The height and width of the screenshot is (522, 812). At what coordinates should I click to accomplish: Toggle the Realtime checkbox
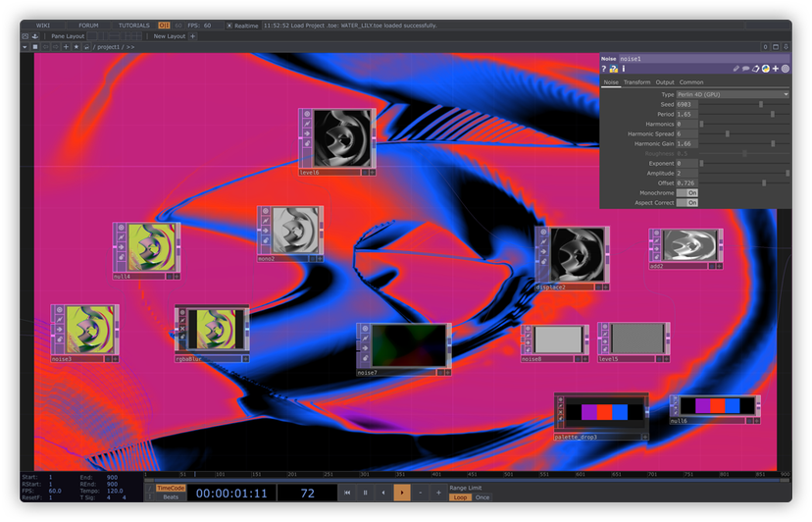(x=229, y=26)
